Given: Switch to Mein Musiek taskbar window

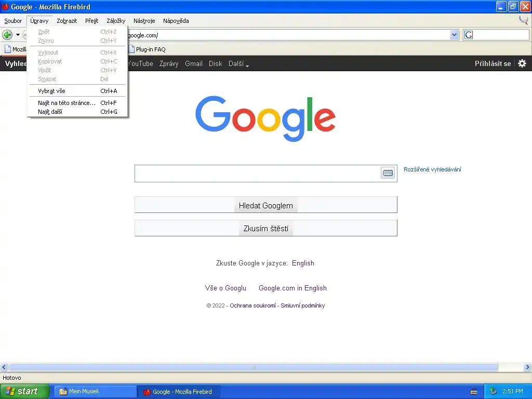Looking at the screenshot, I should [x=96, y=392].
